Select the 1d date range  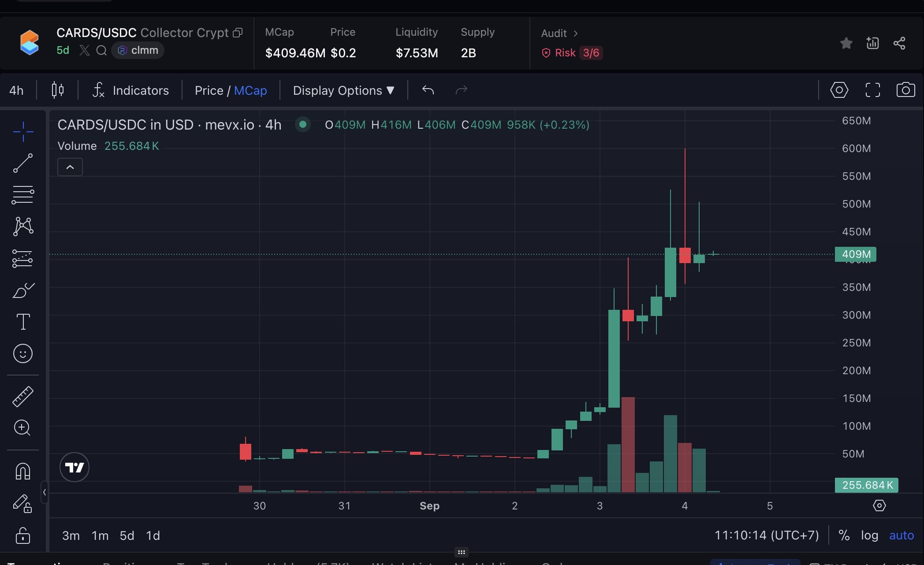[x=153, y=535]
